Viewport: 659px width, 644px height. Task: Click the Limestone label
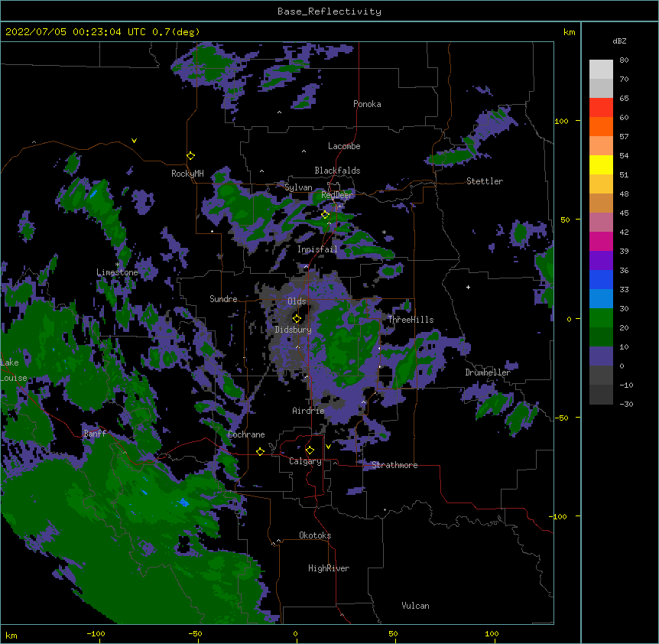pos(117,272)
